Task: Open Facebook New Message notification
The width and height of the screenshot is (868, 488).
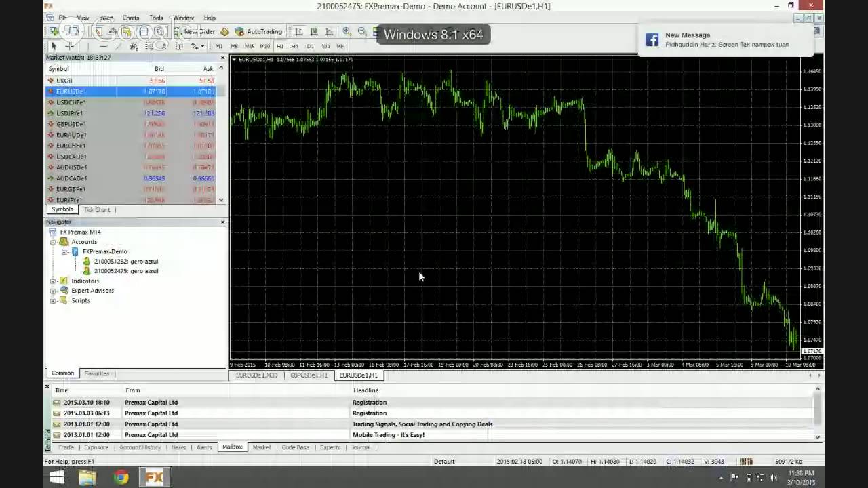Action: click(x=724, y=40)
